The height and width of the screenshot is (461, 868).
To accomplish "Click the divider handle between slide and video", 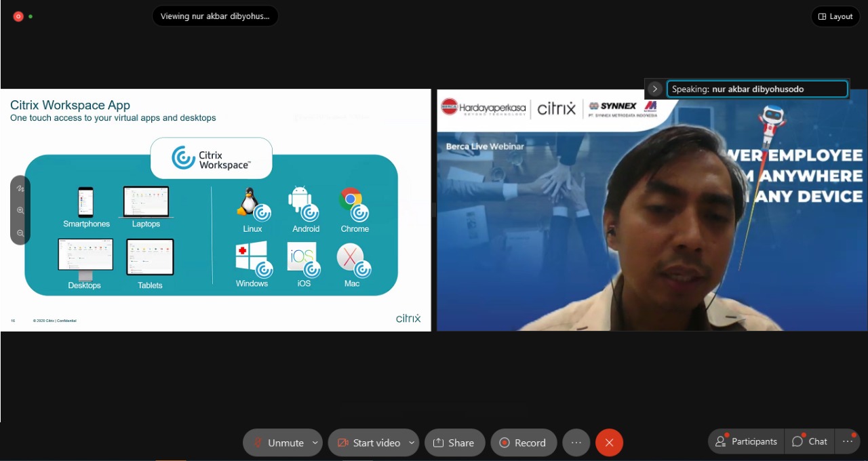I will [434, 210].
